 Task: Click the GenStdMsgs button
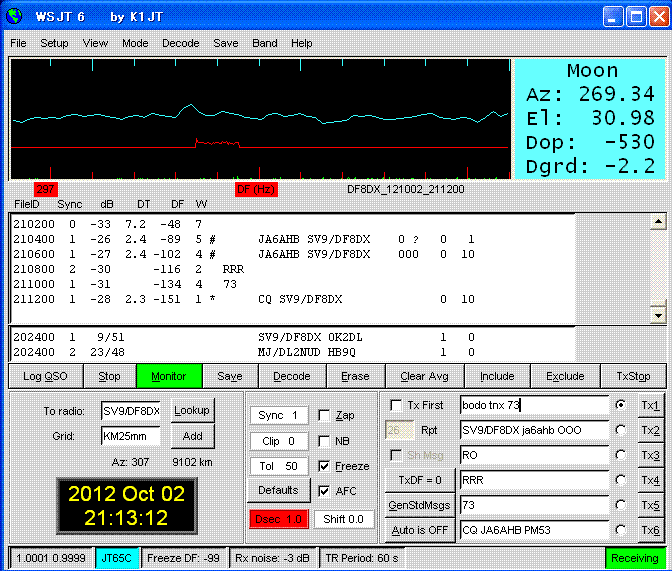(414, 504)
